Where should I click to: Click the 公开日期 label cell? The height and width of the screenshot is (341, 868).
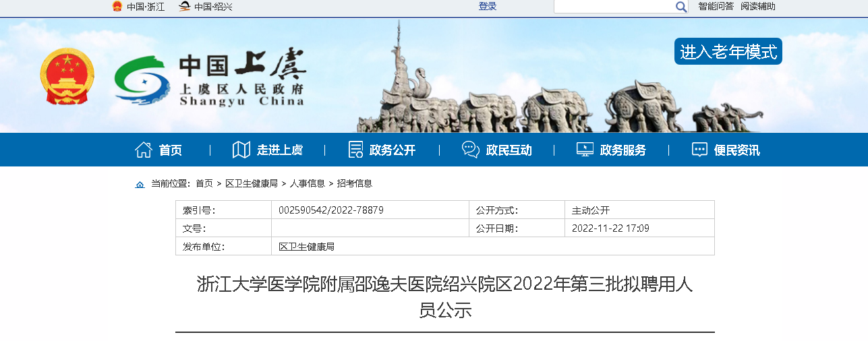[517, 228]
